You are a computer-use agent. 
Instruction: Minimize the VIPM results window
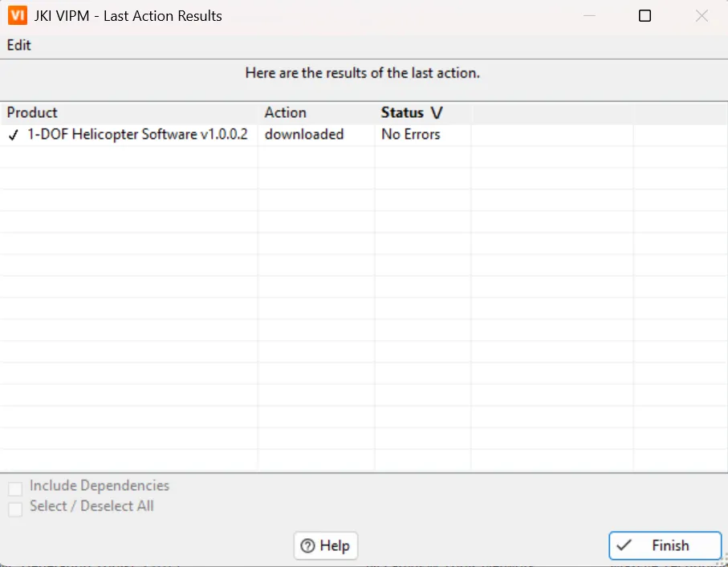pyautogui.click(x=589, y=16)
